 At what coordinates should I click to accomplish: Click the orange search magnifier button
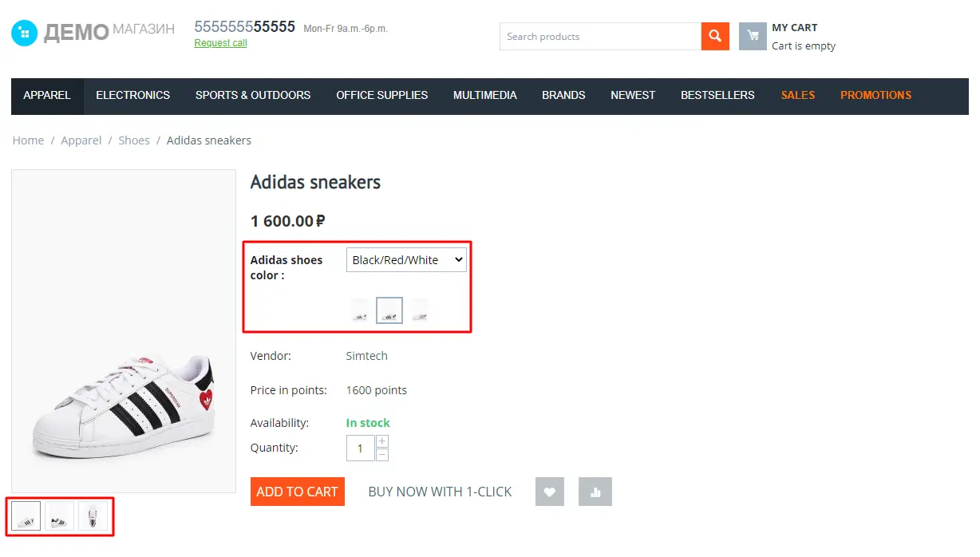pos(715,36)
